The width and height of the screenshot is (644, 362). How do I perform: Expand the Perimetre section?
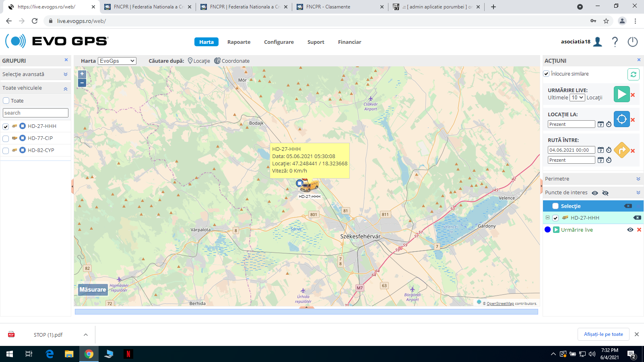[x=638, y=179]
